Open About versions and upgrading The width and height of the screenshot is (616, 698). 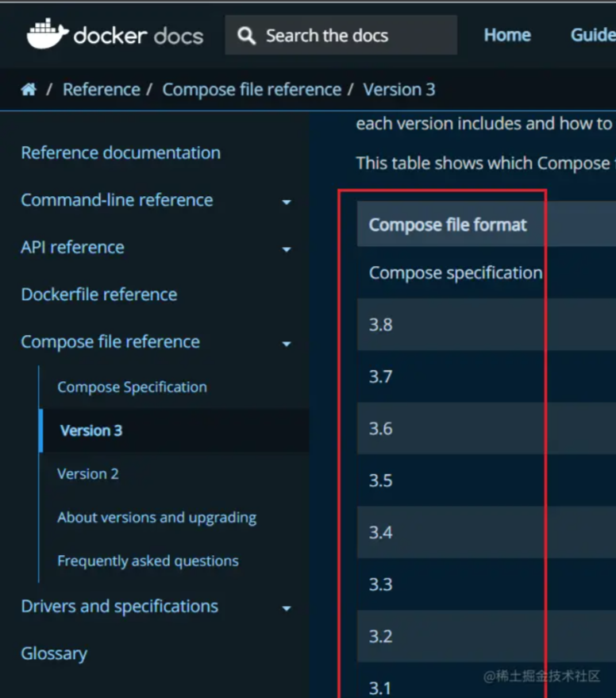156,518
